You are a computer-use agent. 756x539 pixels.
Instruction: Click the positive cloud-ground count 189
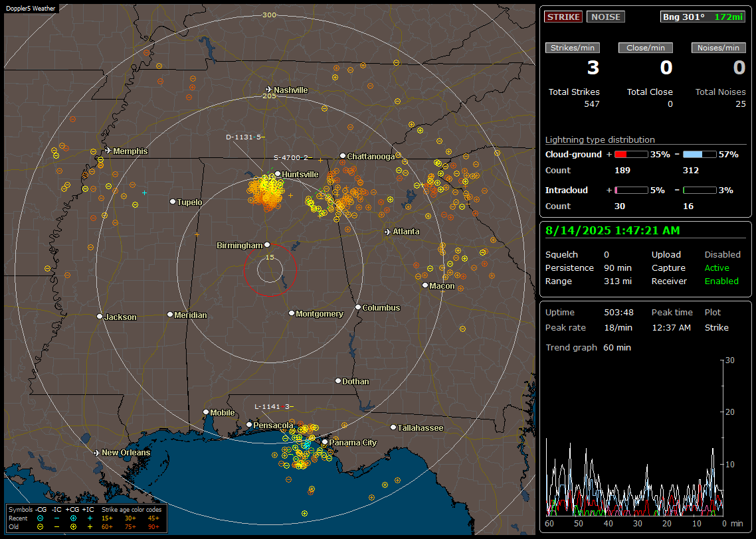[622, 171]
